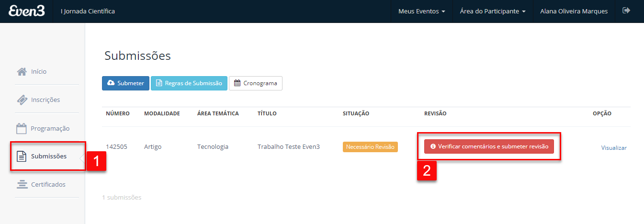Click the logout arrow icon
The image size is (644, 224).
[x=626, y=11]
